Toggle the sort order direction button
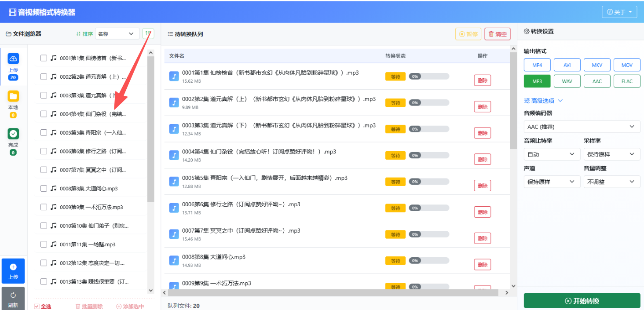Viewport: 644px width, 310px height. tap(148, 33)
